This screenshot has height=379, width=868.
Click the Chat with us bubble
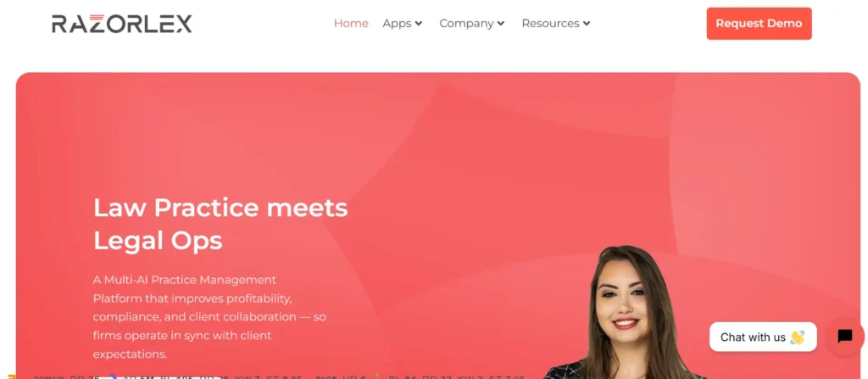pyautogui.click(x=763, y=337)
